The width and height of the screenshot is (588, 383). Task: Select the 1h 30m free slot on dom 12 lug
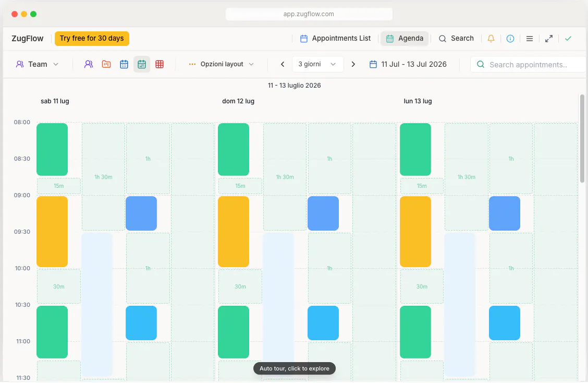point(285,177)
